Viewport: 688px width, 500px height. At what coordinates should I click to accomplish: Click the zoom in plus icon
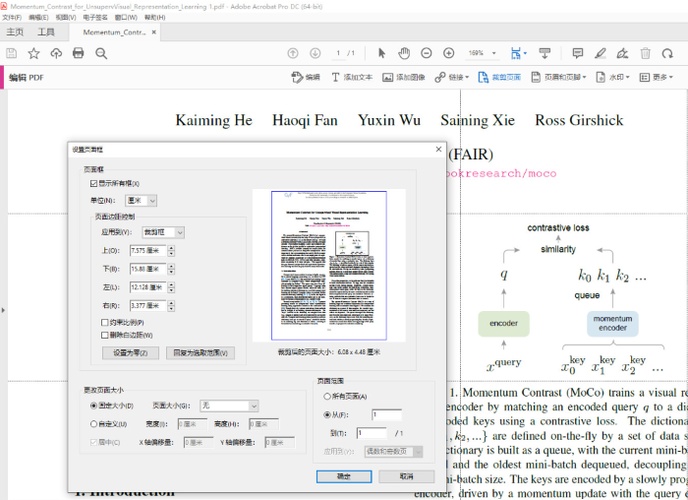click(x=448, y=54)
